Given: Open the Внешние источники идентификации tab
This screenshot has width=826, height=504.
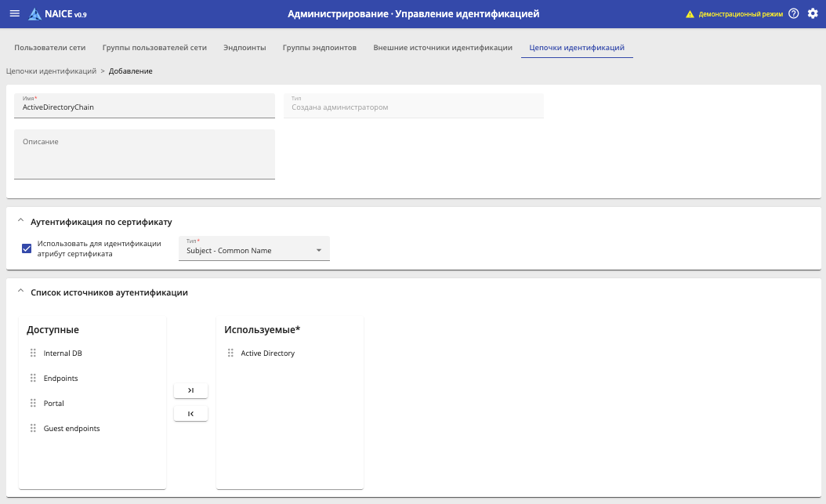Looking at the screenshot, I should (443, 48).
